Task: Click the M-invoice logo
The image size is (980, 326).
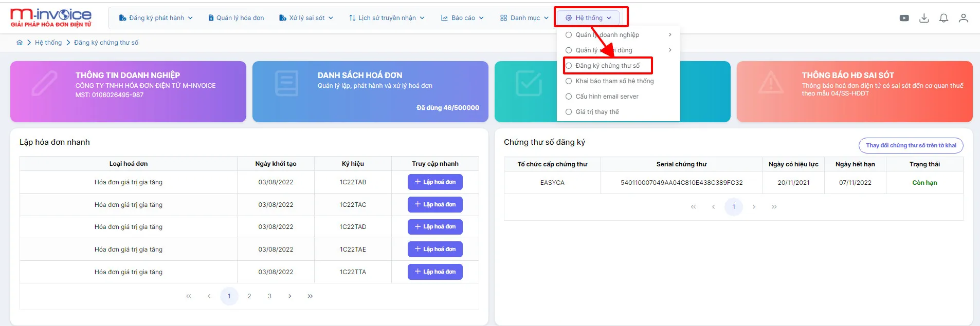Action: pyautogui.click(x=51, y=17)
